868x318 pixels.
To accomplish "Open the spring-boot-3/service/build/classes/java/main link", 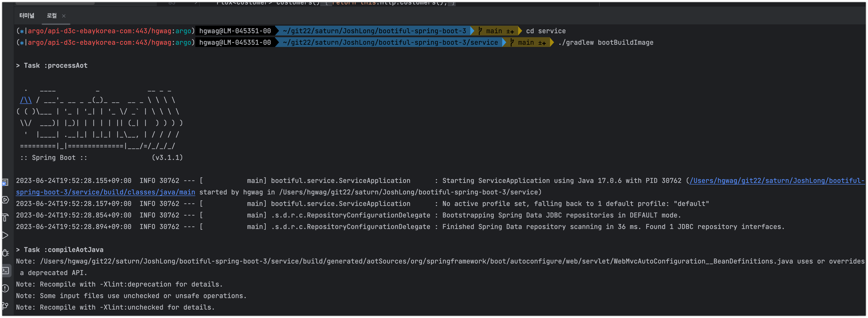I will coord(105,192).
